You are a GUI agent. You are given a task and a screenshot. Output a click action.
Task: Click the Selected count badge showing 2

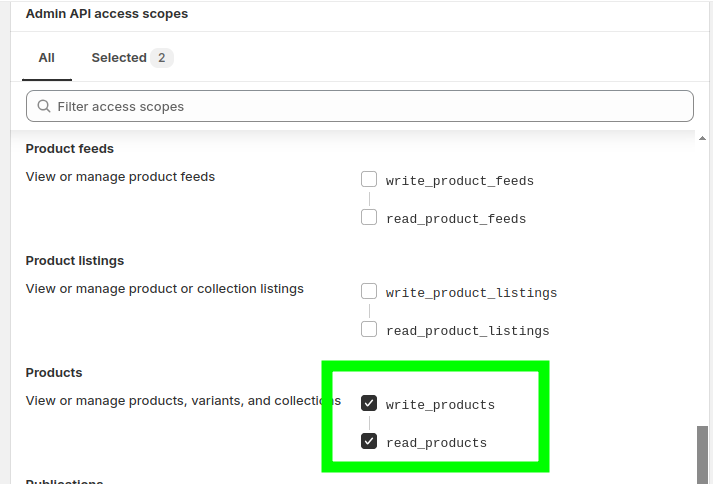(162, 58)
